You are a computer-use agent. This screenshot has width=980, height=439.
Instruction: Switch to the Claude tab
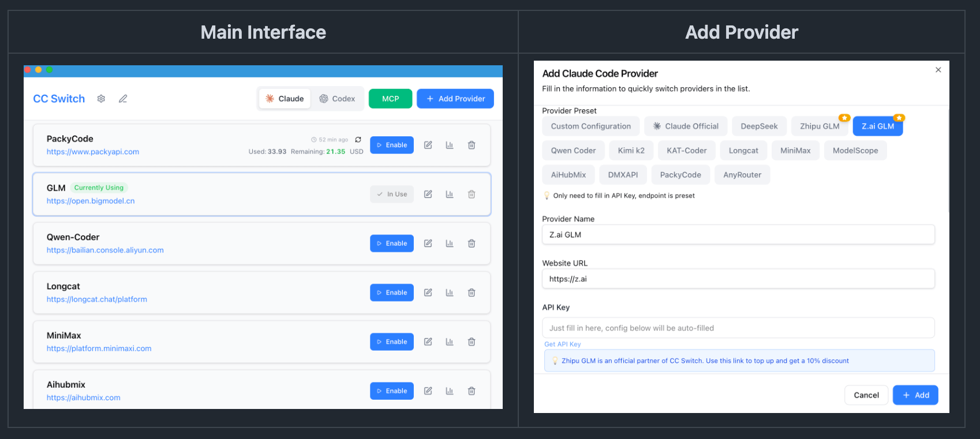[285, 99]
